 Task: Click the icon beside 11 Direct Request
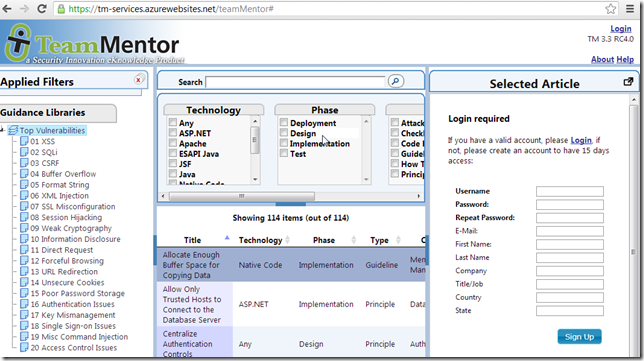[x=24, y=250]
